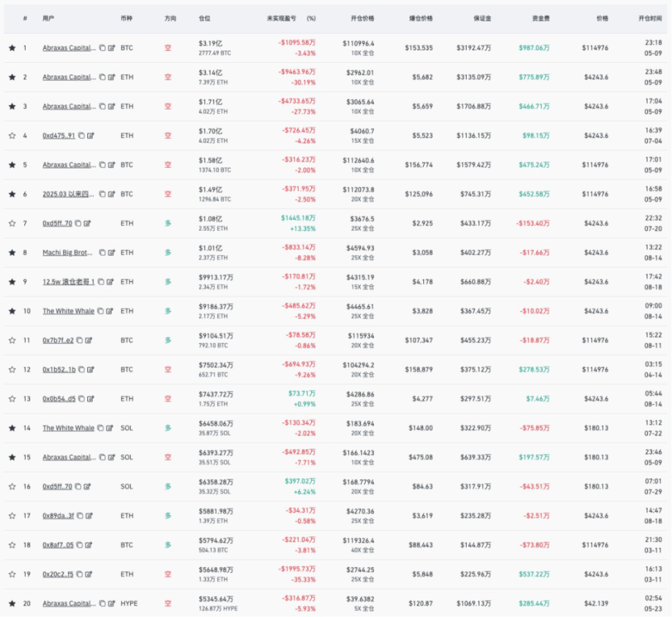Open The White Whale link in row 10
The width and height of the screenshot is (672, 617).
[68, 311]
